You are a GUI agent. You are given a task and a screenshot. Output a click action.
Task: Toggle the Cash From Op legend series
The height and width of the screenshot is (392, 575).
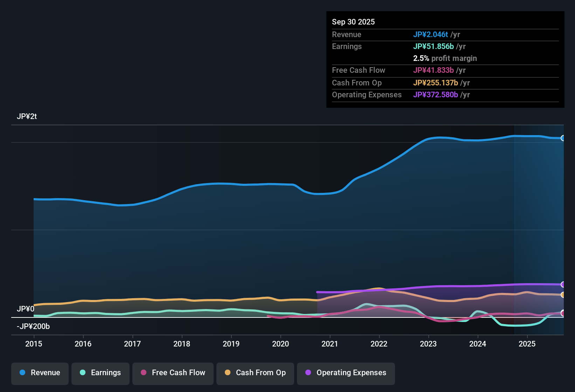[x=255, y=373]
